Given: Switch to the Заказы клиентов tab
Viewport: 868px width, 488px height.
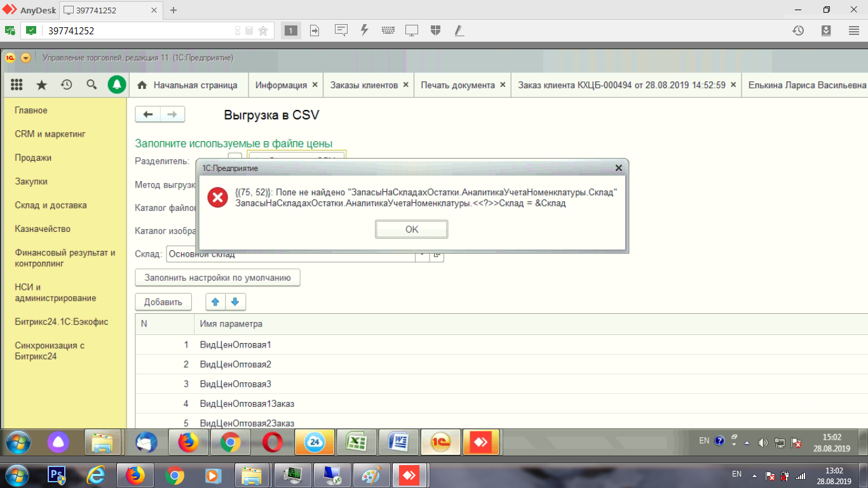Looking at the screenshot, I should pyautogui.click(x=363, y=85).
